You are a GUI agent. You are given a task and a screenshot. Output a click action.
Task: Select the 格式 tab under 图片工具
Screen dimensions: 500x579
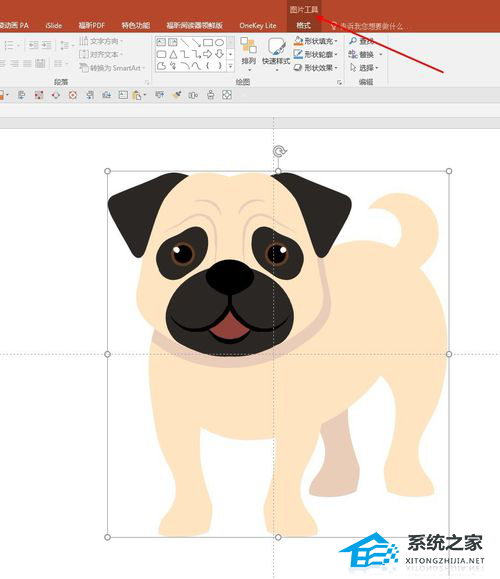[303, 25]
